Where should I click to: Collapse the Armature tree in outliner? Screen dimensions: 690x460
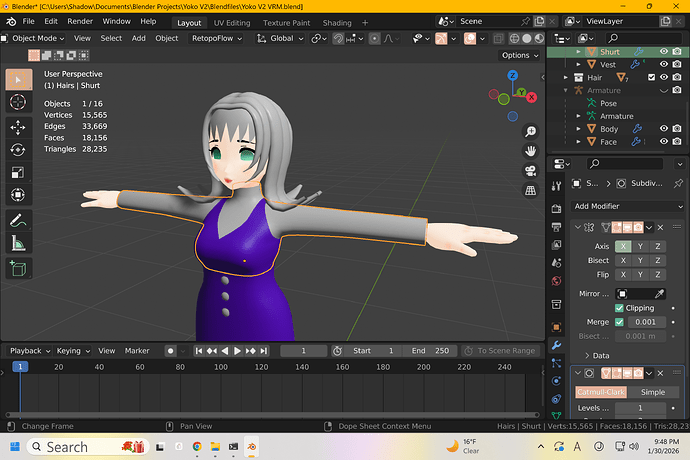[566, 90]
